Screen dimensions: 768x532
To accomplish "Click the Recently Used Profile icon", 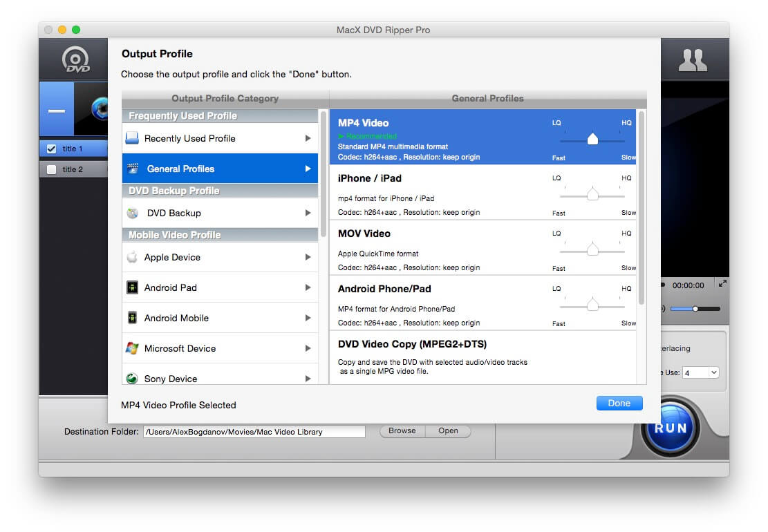I will point(132,138).
